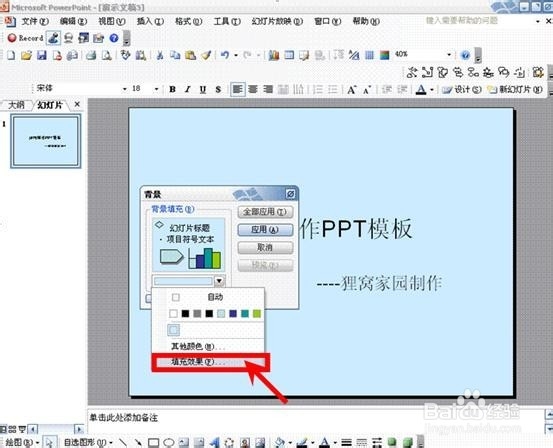
Task: Click 应用 (Apply) button in dialog
Action: click(x=265, y=230)
